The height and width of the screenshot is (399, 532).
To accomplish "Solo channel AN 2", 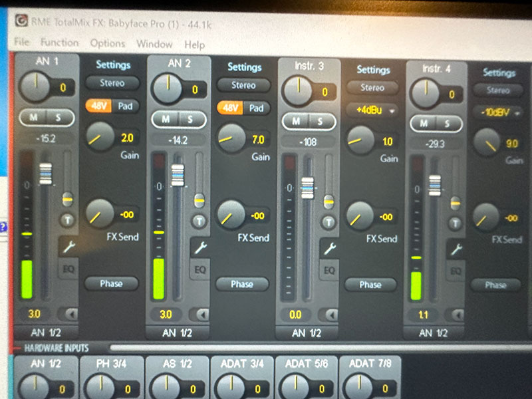I will click(x=190, y=120).
